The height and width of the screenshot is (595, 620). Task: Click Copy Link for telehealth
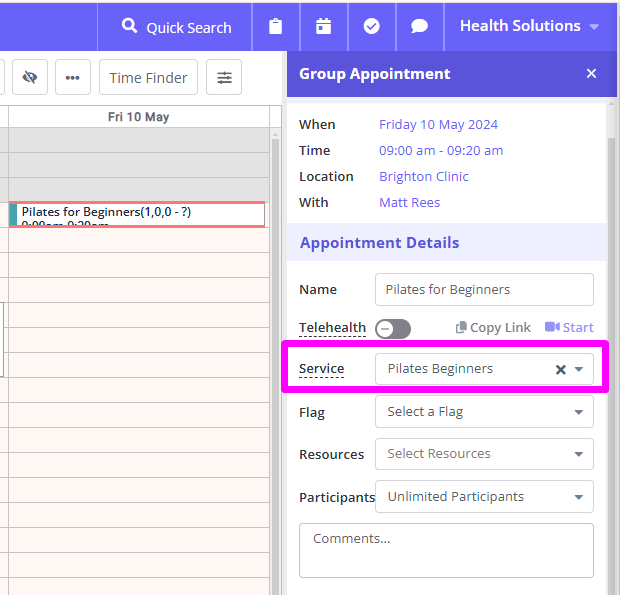coord(493,328)
